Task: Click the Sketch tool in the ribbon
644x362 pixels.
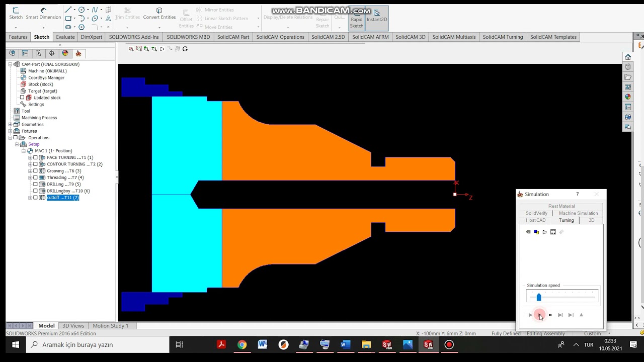Action: 16,14
